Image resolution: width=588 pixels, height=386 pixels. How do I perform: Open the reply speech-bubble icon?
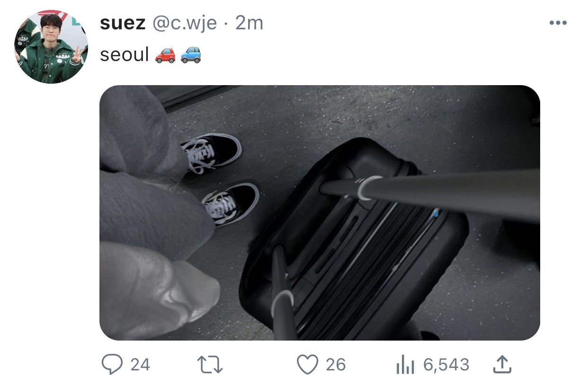click(112, 365)
